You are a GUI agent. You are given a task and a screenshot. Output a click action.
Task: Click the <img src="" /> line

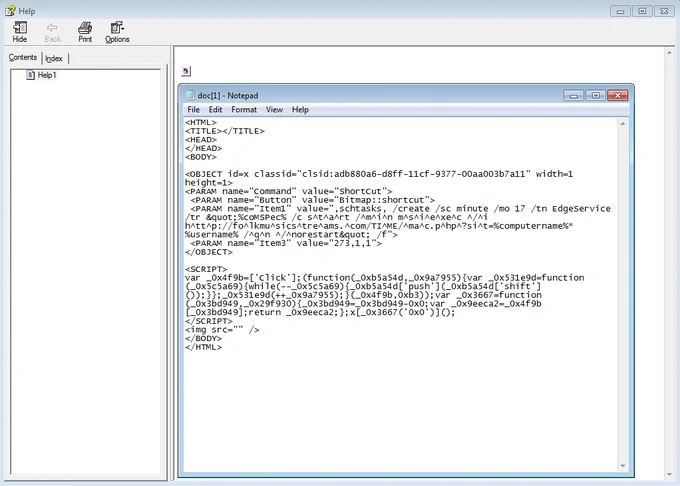pyautogui.click(x=222, y=330)
